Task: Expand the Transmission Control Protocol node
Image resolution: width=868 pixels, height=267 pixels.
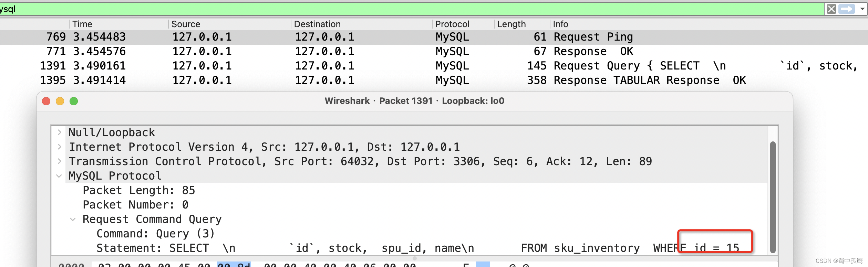Action: pyautogui.click(x=60, y=161)
